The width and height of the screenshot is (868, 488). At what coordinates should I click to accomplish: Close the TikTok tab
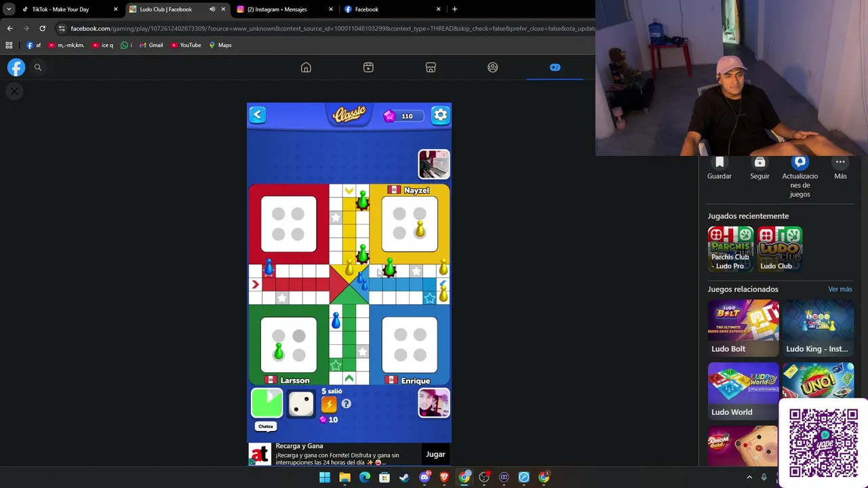pyautogui.click(x=115, y=9)
